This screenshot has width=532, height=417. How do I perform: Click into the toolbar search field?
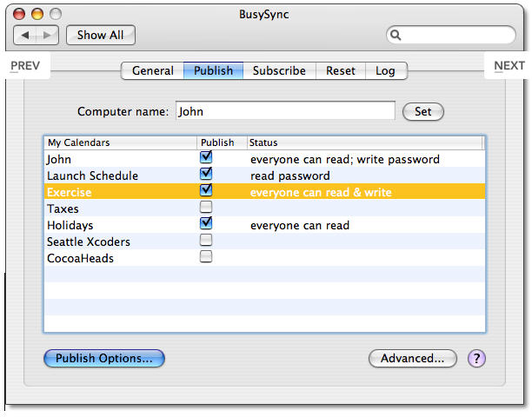(451, 35)
